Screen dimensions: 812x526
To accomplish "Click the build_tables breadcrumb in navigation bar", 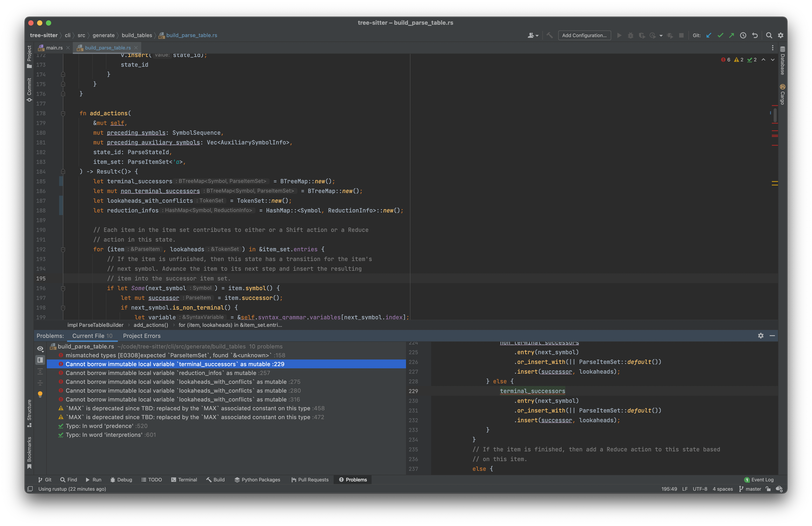I will (x=137, y=35).
